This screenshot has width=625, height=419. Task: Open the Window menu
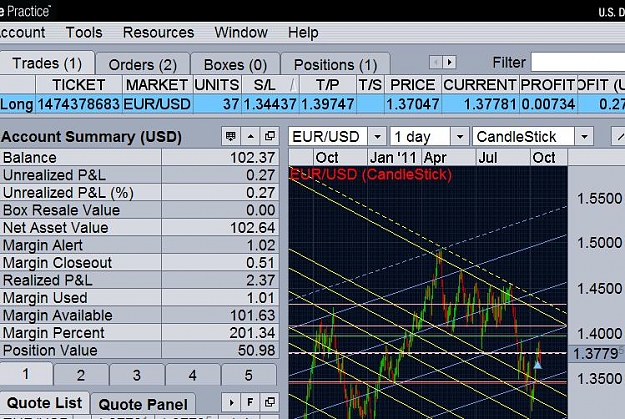tap(241, 32)
